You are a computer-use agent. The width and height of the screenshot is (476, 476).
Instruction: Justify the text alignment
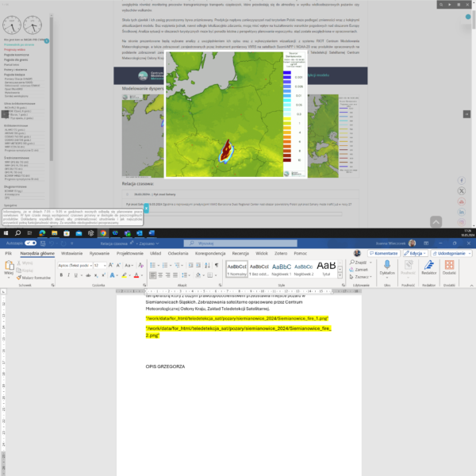(x=175, y=275)
